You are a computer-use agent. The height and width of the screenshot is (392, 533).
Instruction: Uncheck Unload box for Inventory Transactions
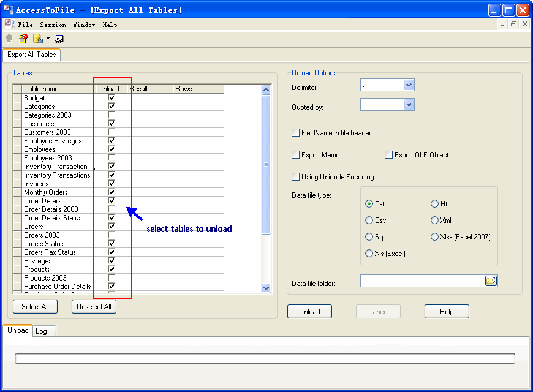(x=112, y=175)
